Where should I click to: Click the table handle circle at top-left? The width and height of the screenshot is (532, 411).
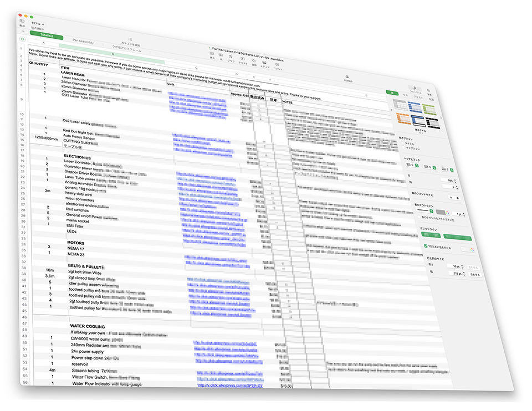tap(22, 39)
